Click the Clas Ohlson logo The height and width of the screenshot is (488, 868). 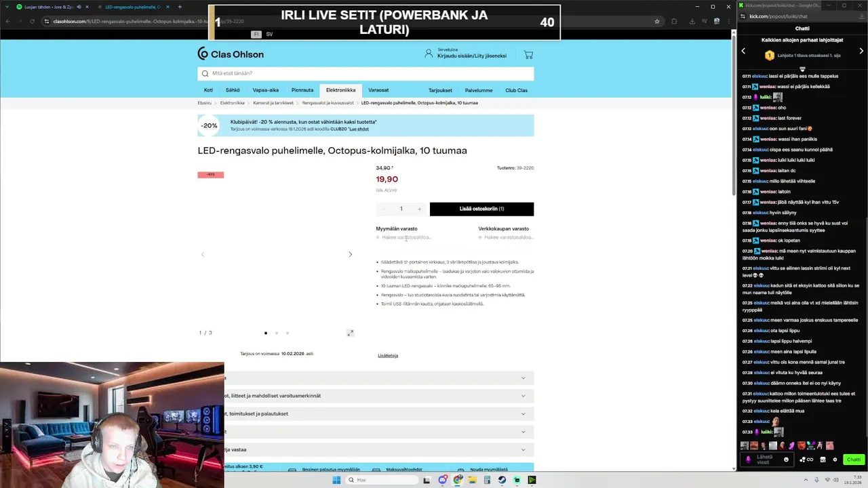coord(231,54)
